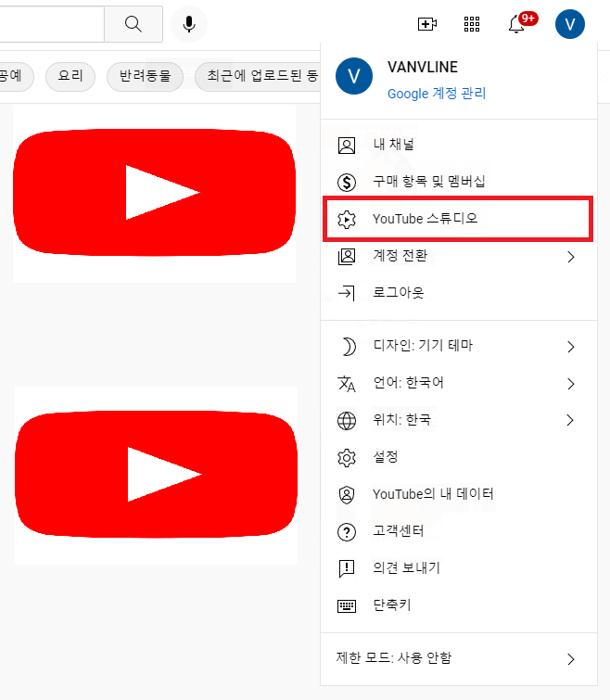Click the 로그아웃 arrow icon
The width and height of the screenshot is (610, 700).
[347, 293]
